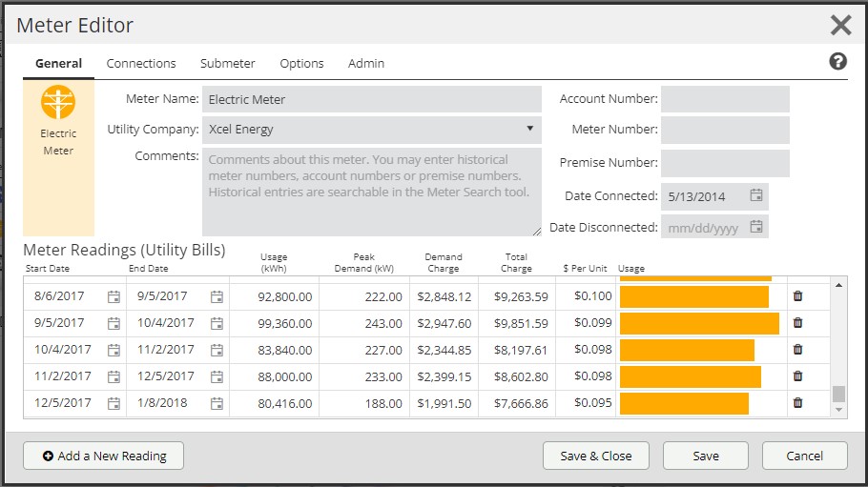The height and width of the screenshot is (487, 868).
Task: Click the readings list scroll-down arrow
Action: [x=838, y=410]
